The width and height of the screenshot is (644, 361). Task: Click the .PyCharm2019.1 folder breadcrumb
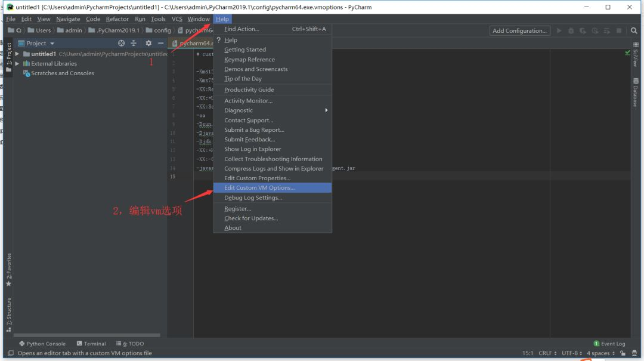114,30
